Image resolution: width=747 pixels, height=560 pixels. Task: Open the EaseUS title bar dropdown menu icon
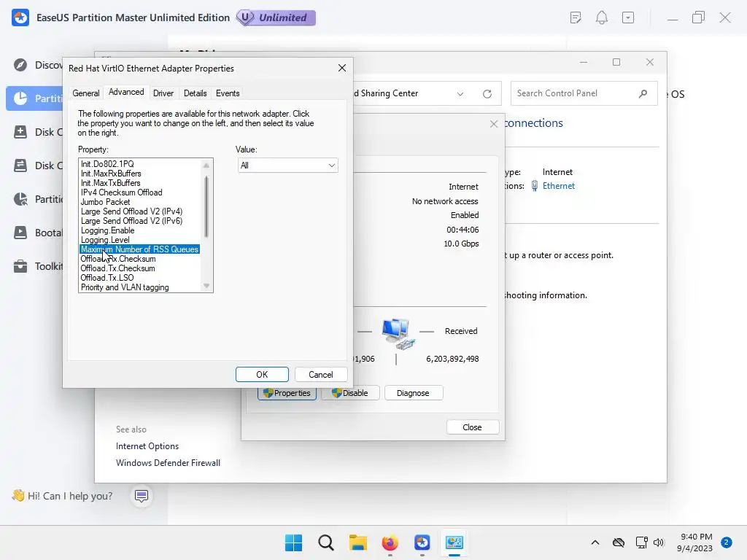(628, 17)
